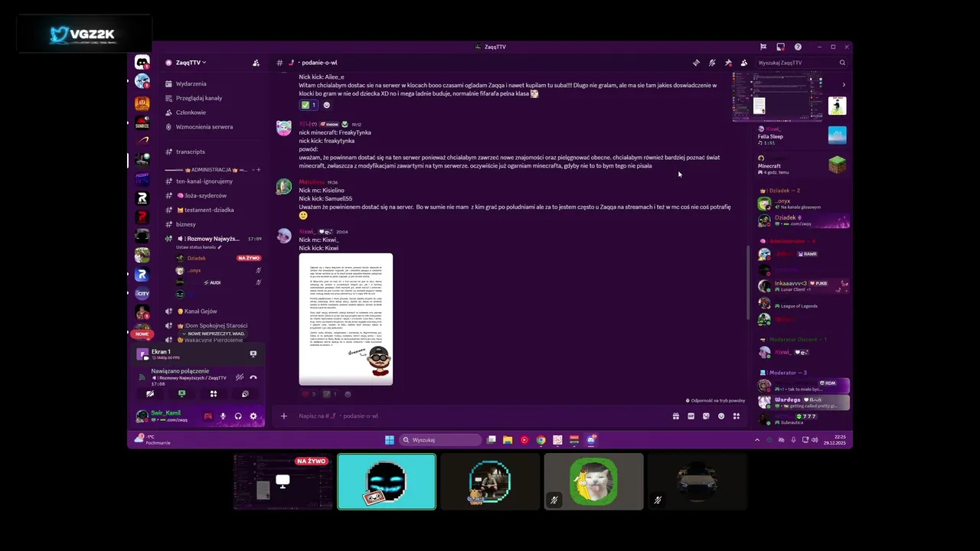Toggle checkmark reaction on Aliee_e message
The image size is (980, 551).
pyautogui.click(x=309, y=105)
